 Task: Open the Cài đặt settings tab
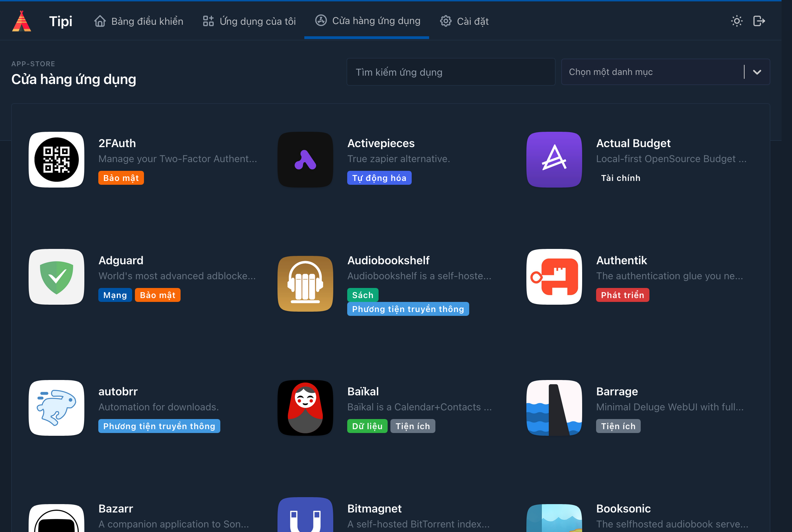pos(464,21)
